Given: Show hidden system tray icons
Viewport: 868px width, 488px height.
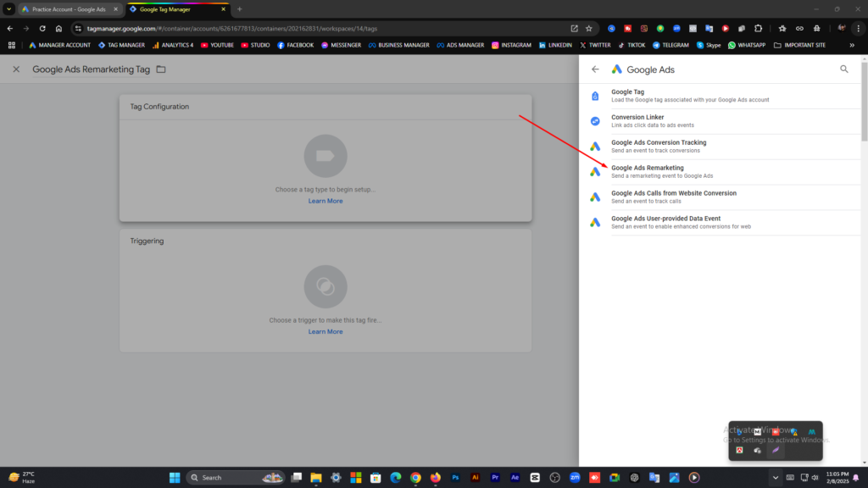Looking at the screenshot, I should coord(775,478).
